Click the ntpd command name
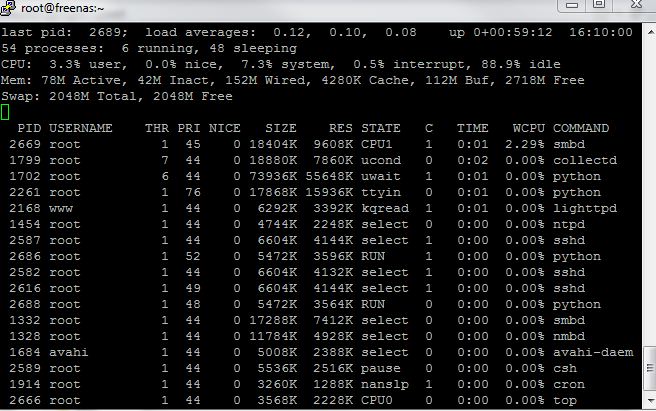Screen dimensions: 656x411 tap(569, 224)
